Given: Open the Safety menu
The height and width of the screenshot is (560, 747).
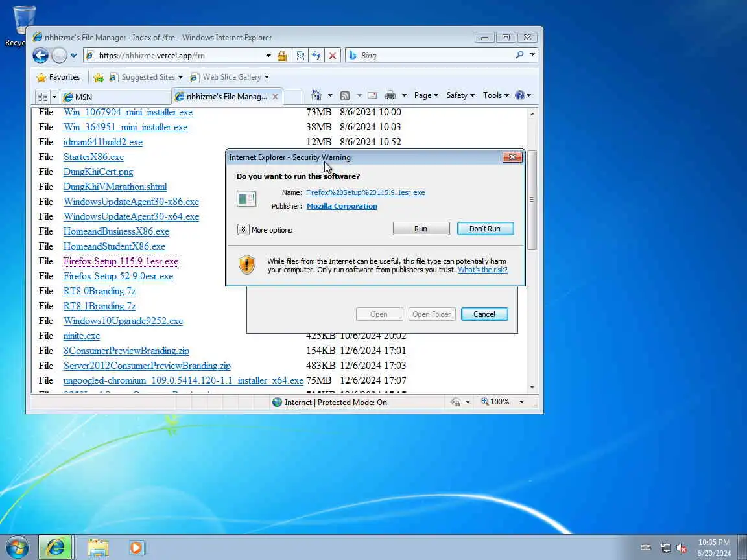Looking at the screenshot, I should click(460, 95).
